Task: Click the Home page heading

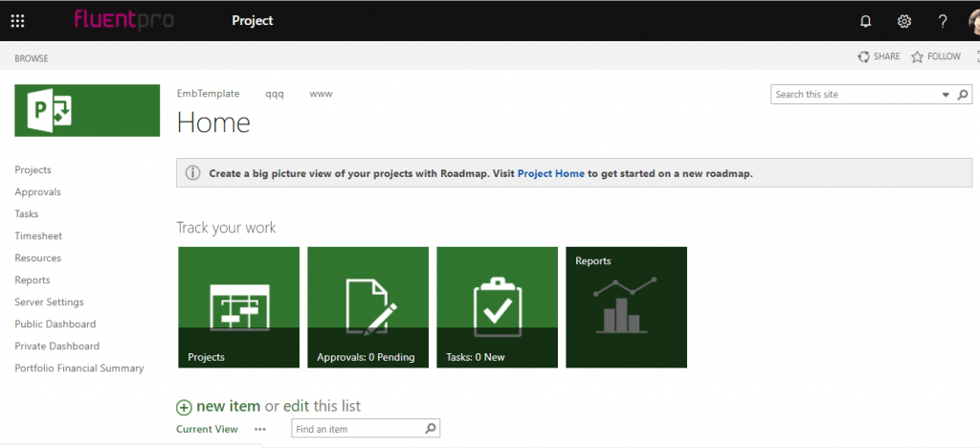Action: point(213,123)
